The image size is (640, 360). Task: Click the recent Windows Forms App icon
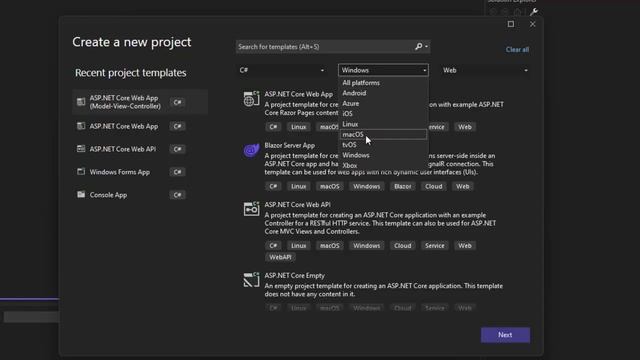point(81,172)
